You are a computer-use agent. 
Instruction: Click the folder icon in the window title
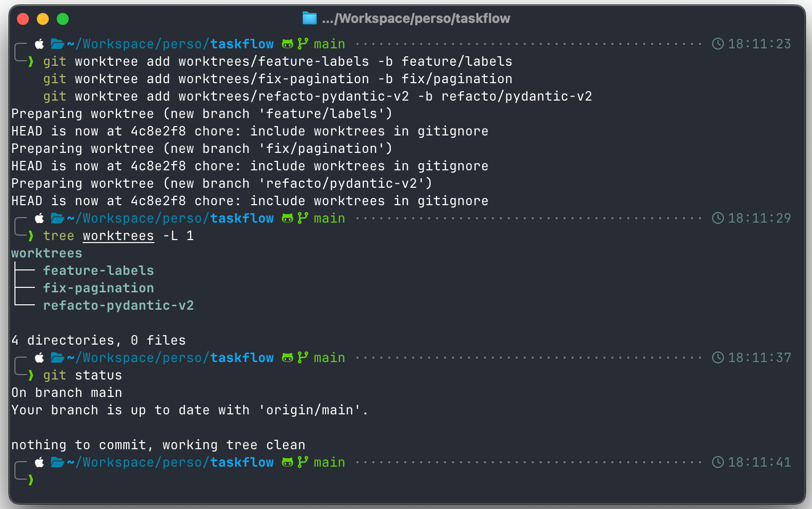[x=309, y=19]
